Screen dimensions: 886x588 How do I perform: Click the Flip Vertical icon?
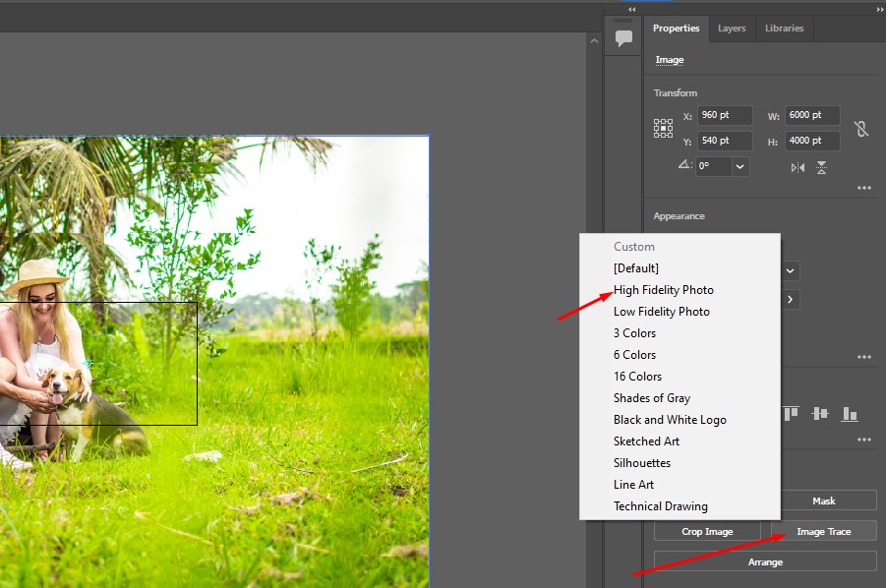(x=821, y=167)
